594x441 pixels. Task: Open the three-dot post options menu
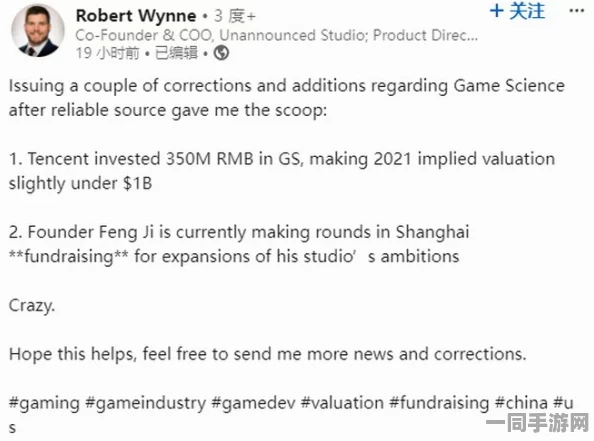coord(576,11)
